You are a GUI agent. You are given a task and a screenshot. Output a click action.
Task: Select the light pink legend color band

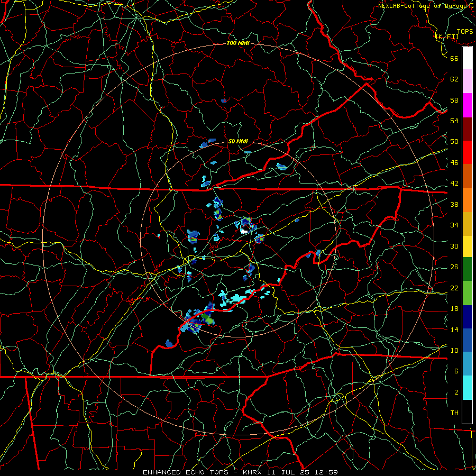click(467, 81)
